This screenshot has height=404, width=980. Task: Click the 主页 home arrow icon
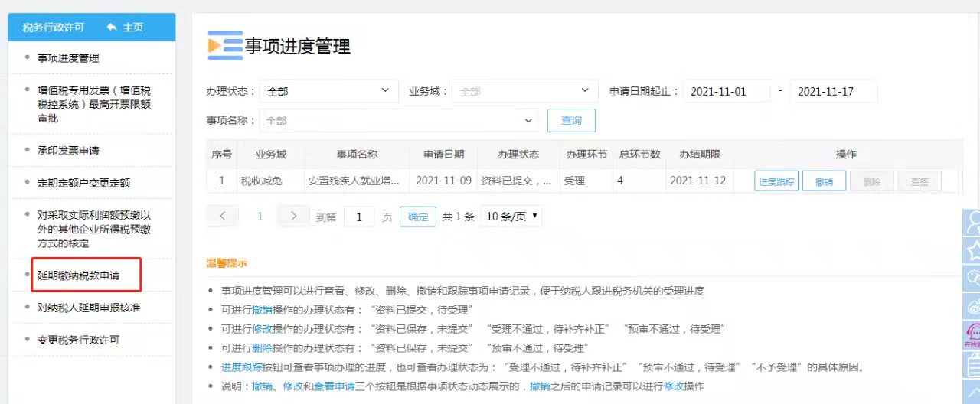pos(112,27)
